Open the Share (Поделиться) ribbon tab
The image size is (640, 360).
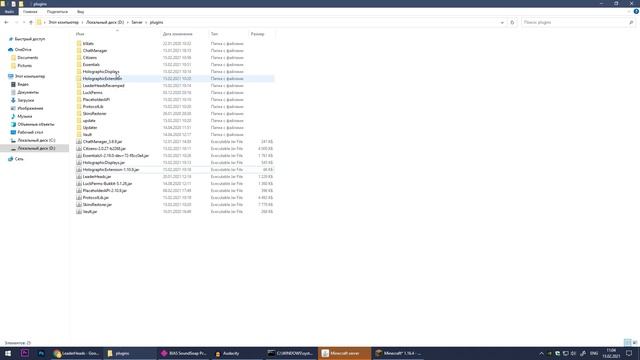57,12
